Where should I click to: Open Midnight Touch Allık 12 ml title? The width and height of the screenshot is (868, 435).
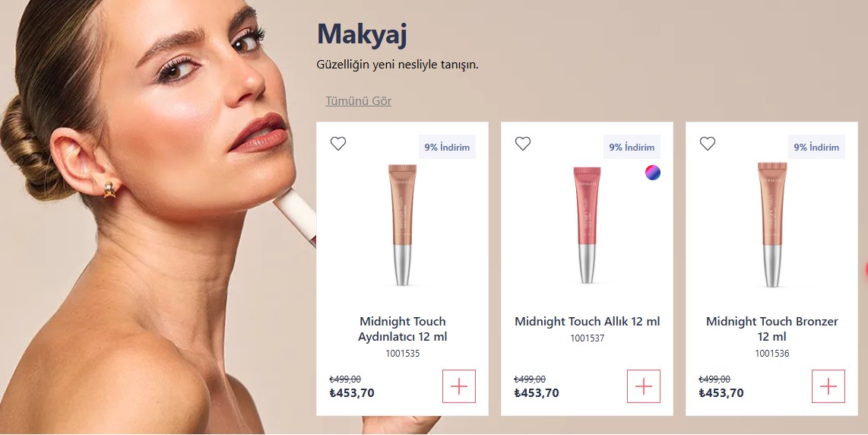(588, 322)
